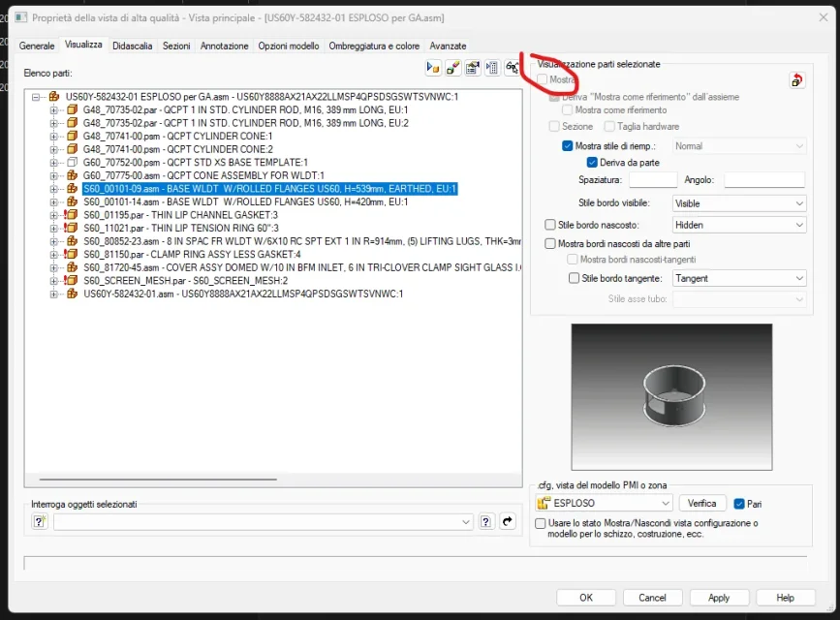This screenshot has height=620, width=840.
Task: Toggle the Mostra come riferimento checkbox
Action: [x=568, y=109]
